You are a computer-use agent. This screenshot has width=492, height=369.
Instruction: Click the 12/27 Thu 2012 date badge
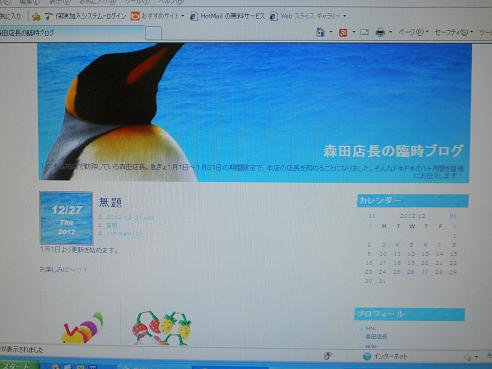point(66,218)
